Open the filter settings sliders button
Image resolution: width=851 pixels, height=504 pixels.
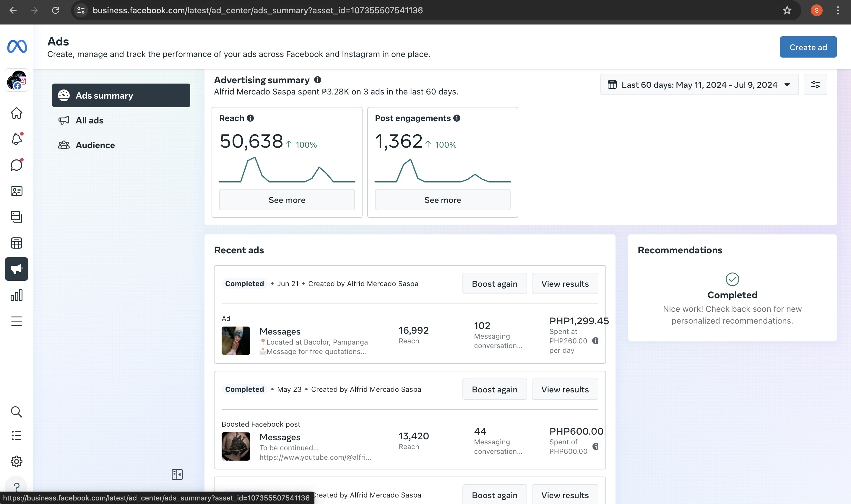815,84
